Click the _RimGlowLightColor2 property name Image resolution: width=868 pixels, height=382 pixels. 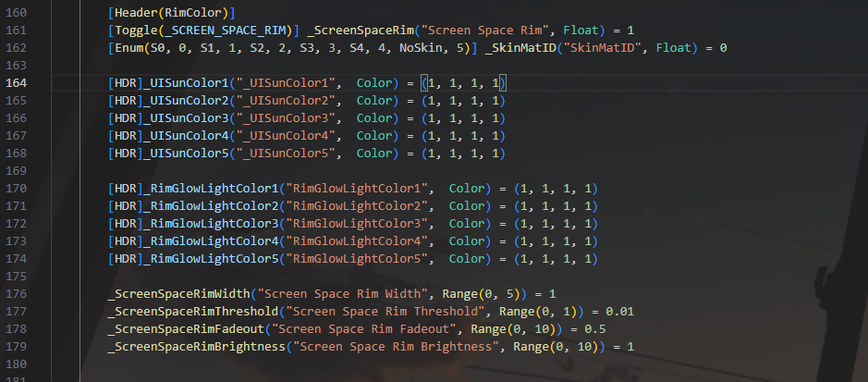(x=213, y=205)
